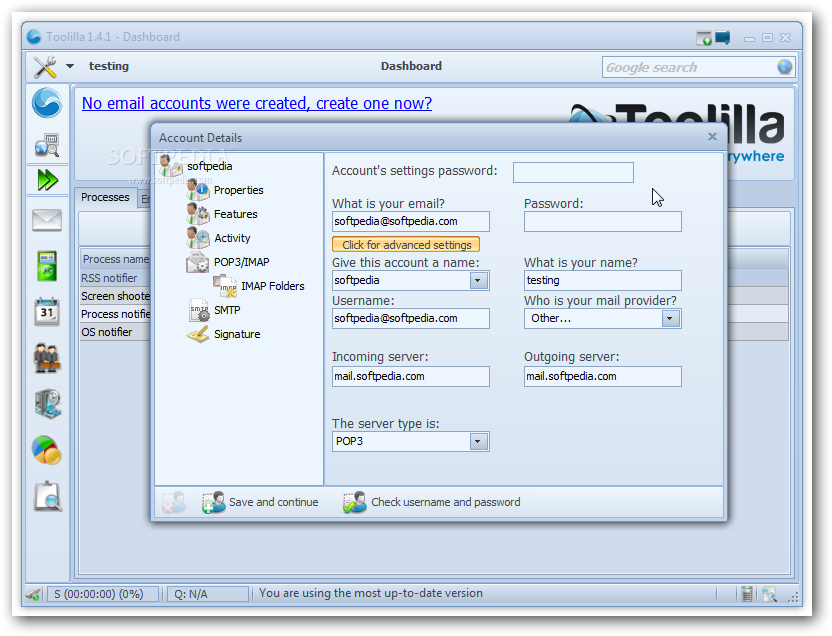Click the globe icon in Google search box
832x636 pixels.
tap(785, 67)
